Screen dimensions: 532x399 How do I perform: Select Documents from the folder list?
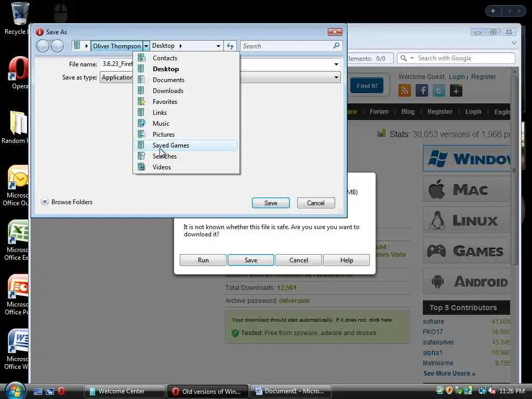pos(186,79)
